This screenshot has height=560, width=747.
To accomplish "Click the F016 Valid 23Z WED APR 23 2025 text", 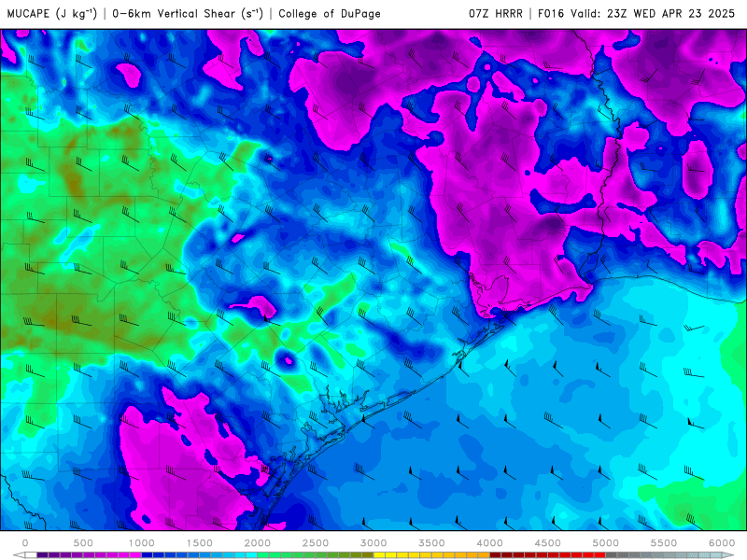I will click(636, 14).
